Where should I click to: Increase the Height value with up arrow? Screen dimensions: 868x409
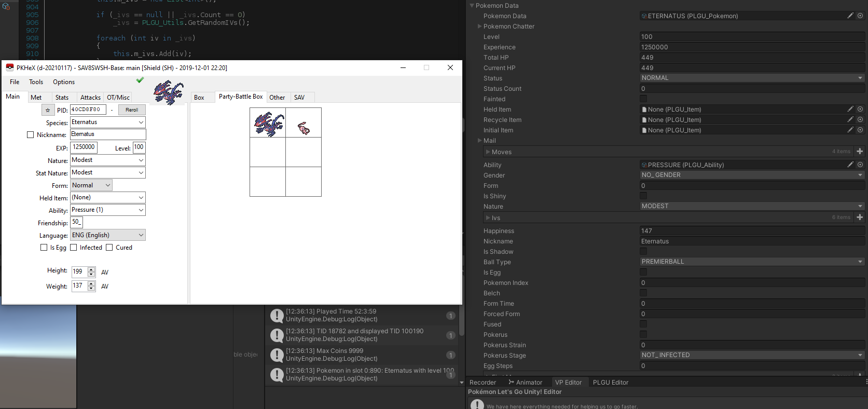(x=91, y=269)
